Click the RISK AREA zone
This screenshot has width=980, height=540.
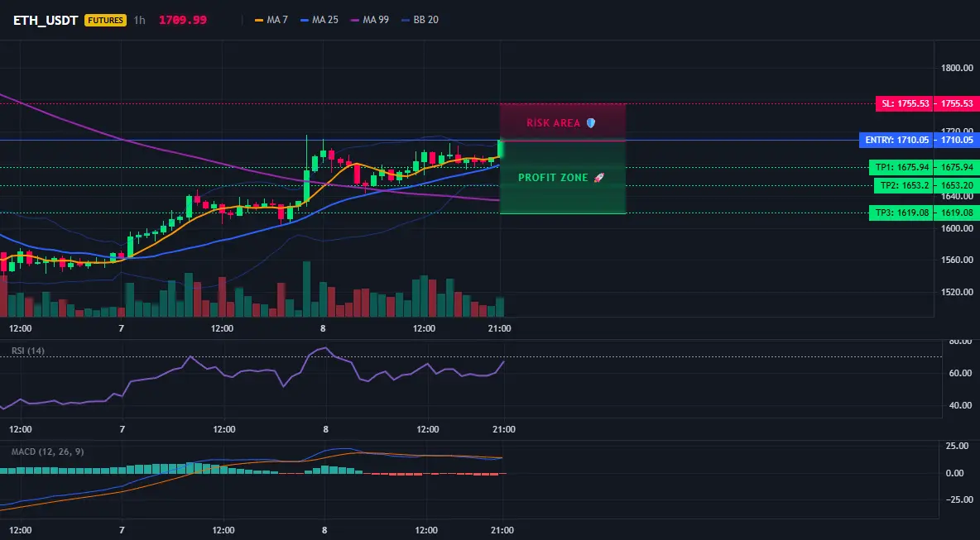(563, 122)
